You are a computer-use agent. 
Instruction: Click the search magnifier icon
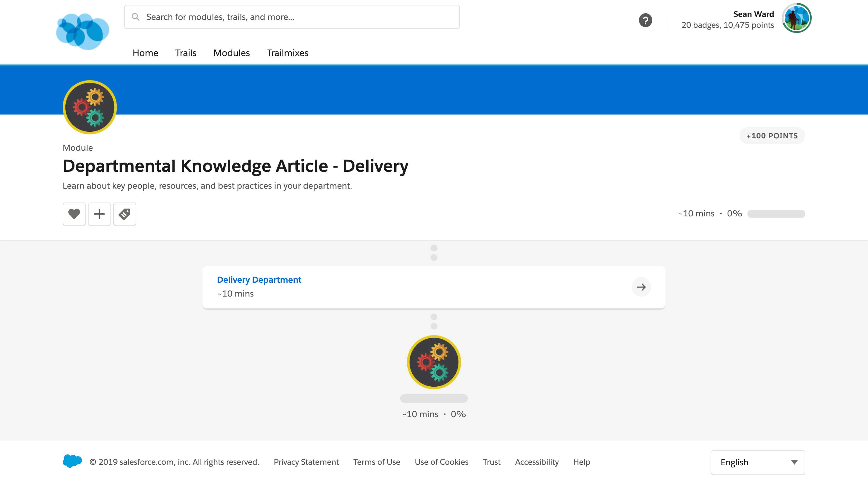135,17
